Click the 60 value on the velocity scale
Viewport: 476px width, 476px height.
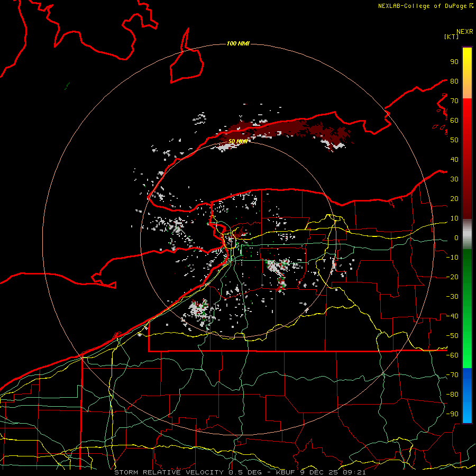coord(454,120)
